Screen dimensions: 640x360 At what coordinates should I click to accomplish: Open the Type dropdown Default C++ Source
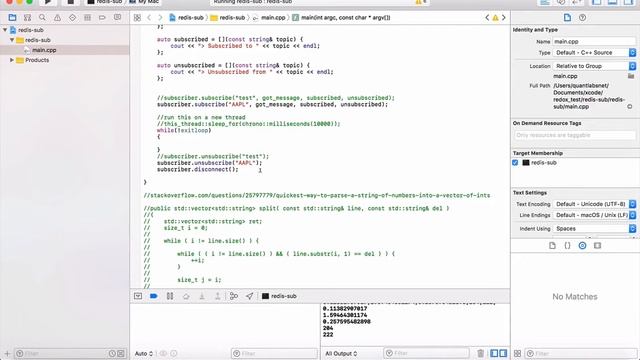coord(595,53)
